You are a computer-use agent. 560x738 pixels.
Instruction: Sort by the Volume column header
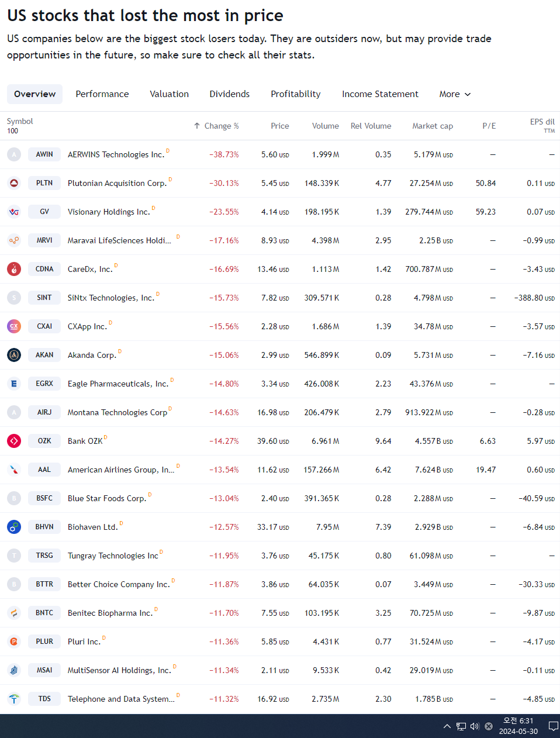click(x=326, y=126)
